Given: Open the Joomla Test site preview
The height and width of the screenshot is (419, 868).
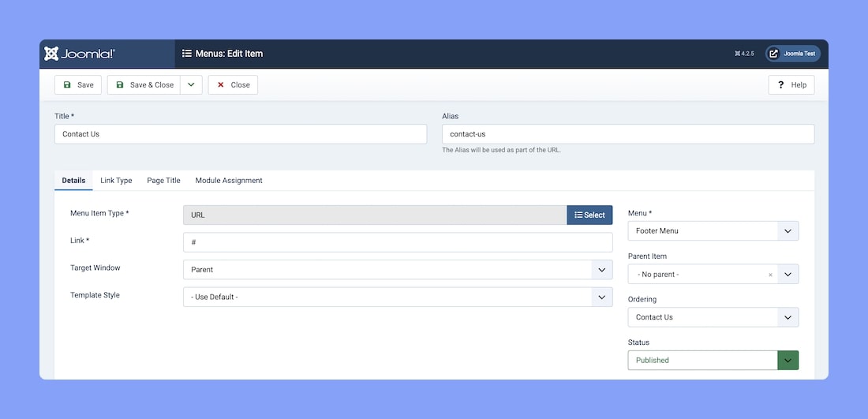Looking at the screenshot, I should click(x=792, y=54).
